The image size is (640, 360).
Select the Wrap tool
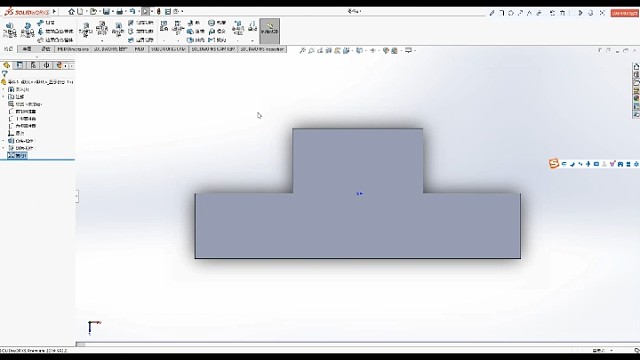pos(217,23)
